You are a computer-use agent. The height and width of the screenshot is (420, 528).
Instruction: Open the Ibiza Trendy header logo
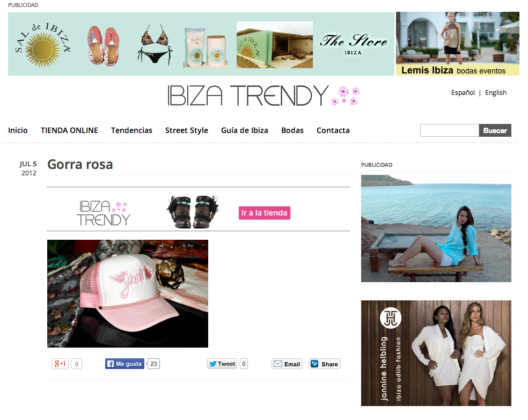[x=263, y=95]
